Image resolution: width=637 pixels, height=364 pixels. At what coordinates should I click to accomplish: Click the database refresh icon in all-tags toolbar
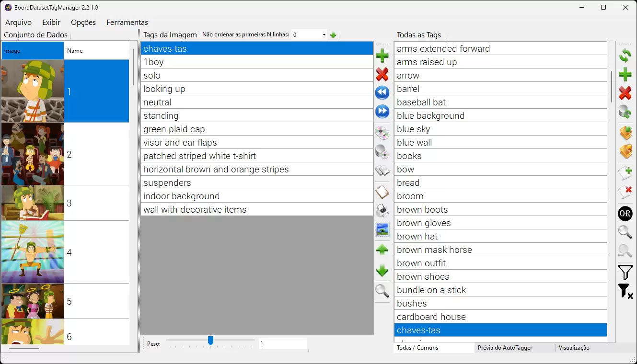[625, 112]
